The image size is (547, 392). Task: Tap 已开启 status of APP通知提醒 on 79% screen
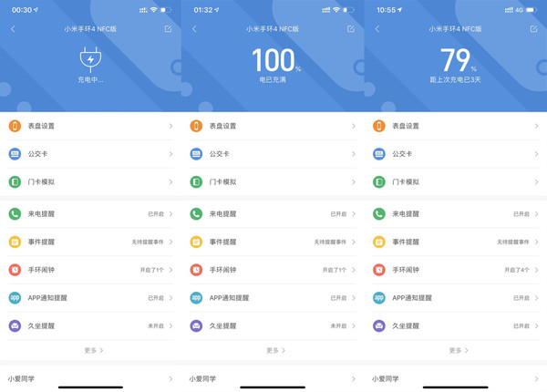coord(521,298)
